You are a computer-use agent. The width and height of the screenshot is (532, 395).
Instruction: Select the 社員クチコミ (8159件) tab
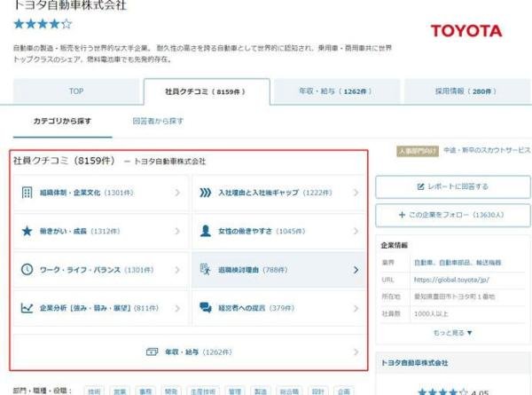[x=207, y=91]
